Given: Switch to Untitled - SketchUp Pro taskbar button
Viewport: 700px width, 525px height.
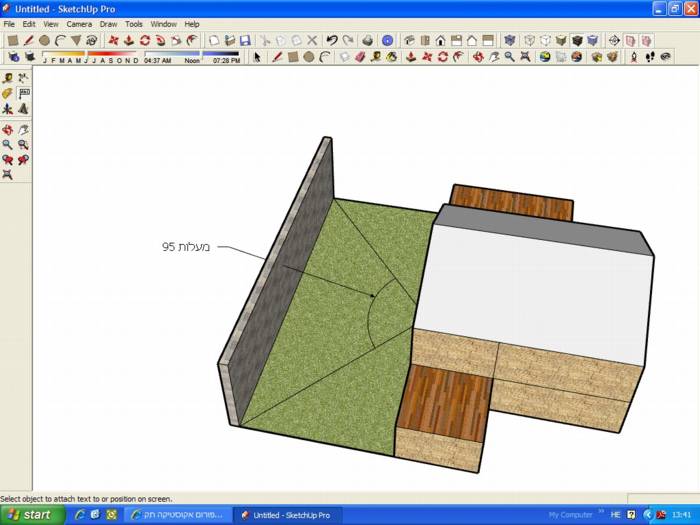Looking at the screenshot, I should tap(288, 515).
